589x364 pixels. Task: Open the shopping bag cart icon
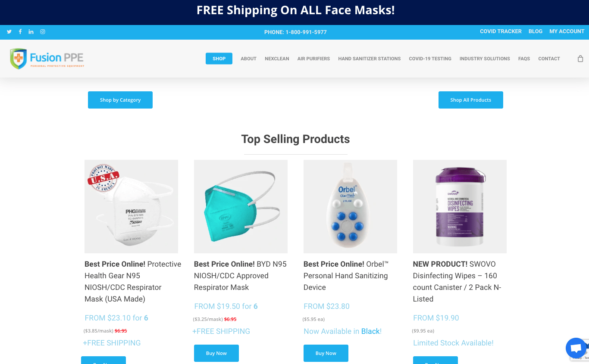click(x=580, y=59)
